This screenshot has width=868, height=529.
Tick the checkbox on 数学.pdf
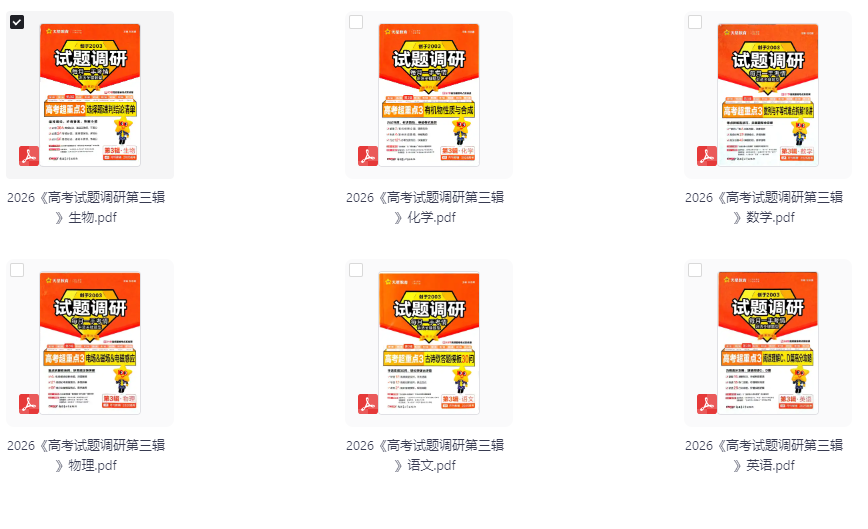pyautogui.click(x=695, y=22)
